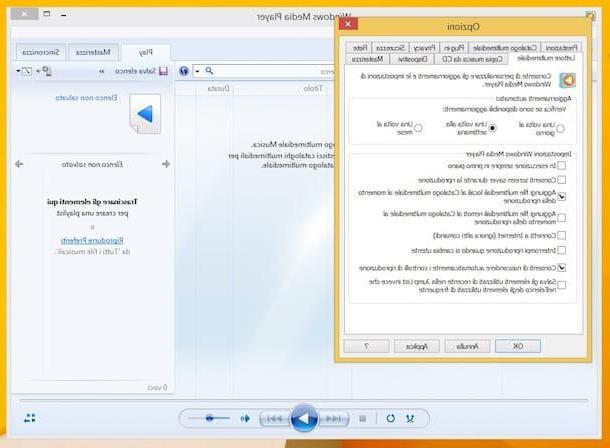
Task: Click the Durata column header
Action: click(x=219, y=89)
